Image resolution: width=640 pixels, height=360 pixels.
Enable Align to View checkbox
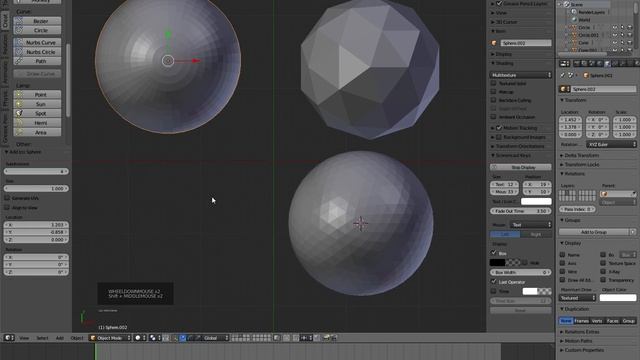tap(7, 207)
